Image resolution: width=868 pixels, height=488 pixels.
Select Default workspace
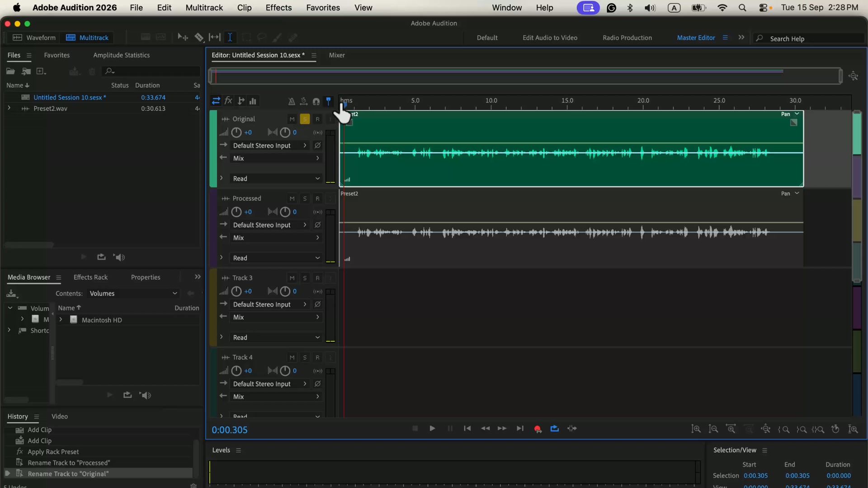(x=487, y=38)
